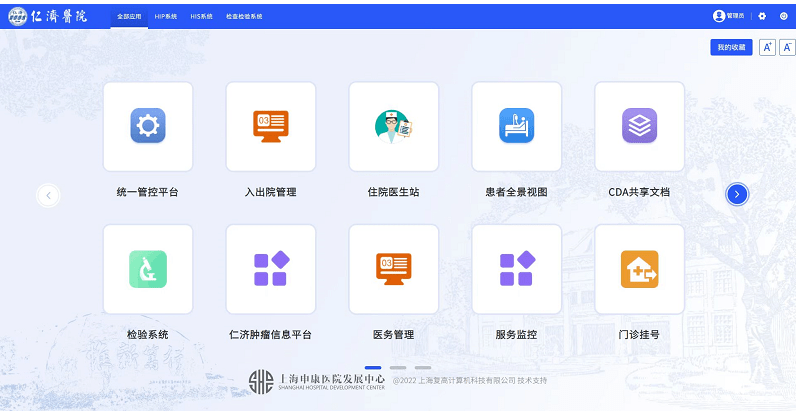The image size is (796, 415).
Task: Go to previous page of apps
Action: tap(48, 195)
